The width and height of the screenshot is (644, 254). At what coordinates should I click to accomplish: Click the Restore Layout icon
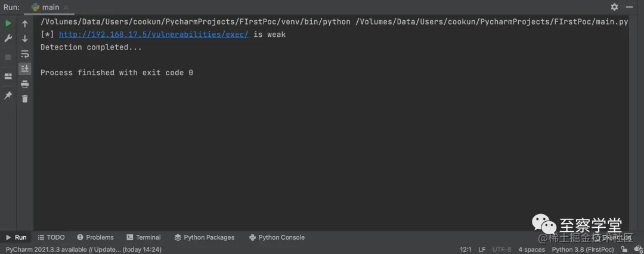pos(8,76)
